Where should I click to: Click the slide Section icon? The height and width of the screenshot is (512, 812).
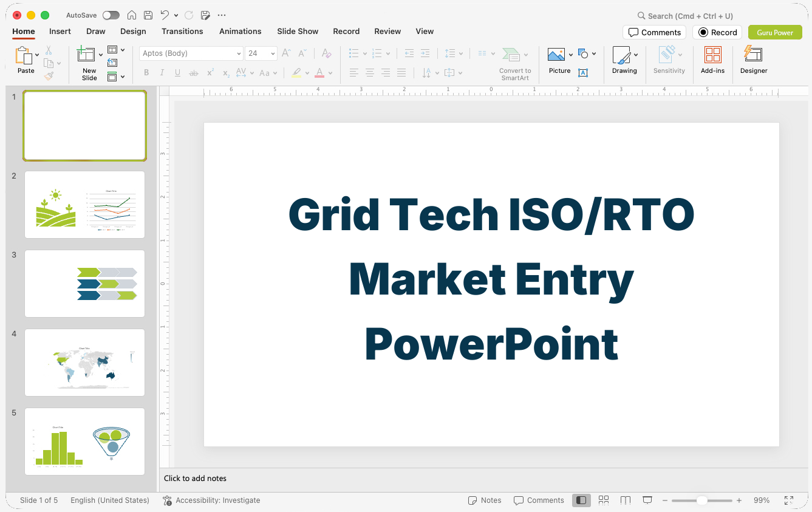coord(112,77)
